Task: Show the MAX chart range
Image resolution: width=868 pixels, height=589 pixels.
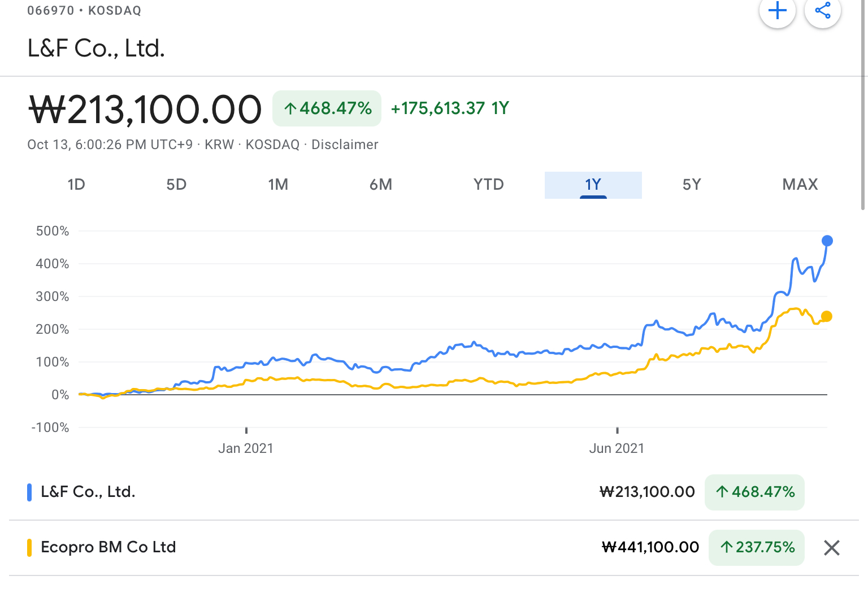Action: pos(800,185)
